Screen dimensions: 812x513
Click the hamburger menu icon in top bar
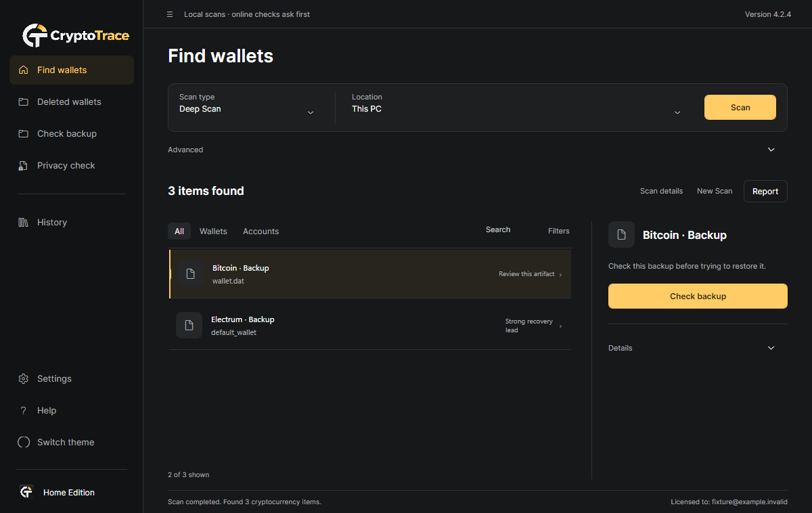[x=170, y=14]
